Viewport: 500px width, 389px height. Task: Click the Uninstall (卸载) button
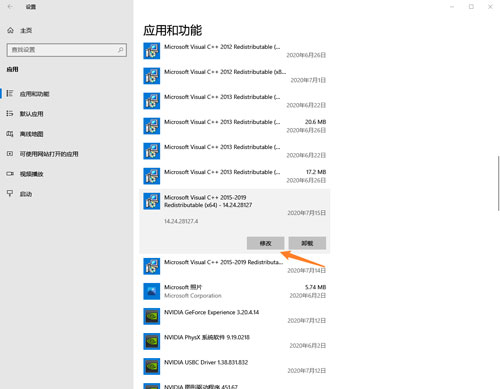[x=307, y=243]
